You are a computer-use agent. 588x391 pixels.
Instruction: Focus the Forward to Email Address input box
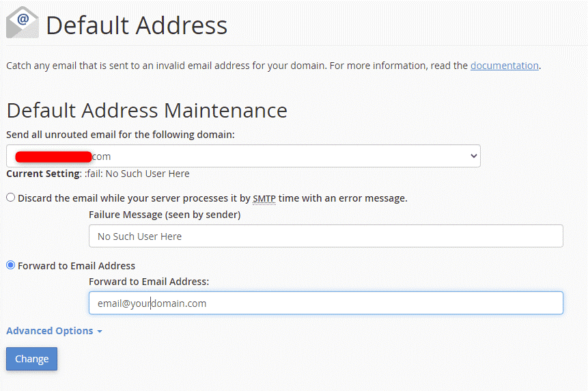(325, 303)
